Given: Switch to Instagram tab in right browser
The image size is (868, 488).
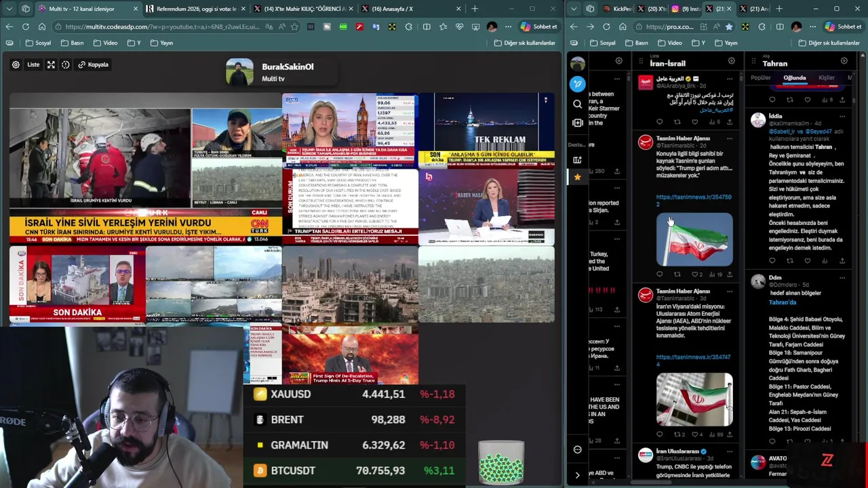Looking at the screenshot, I should pos(686,9).
